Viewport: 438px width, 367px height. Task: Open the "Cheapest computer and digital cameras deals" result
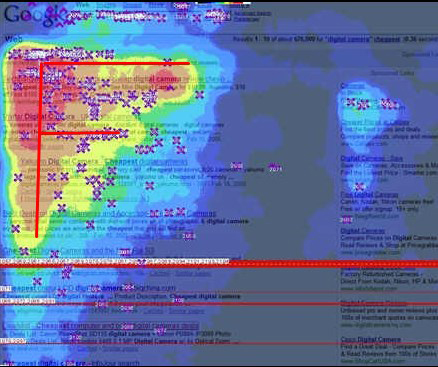pyautogui.click(x=101, y=325)
